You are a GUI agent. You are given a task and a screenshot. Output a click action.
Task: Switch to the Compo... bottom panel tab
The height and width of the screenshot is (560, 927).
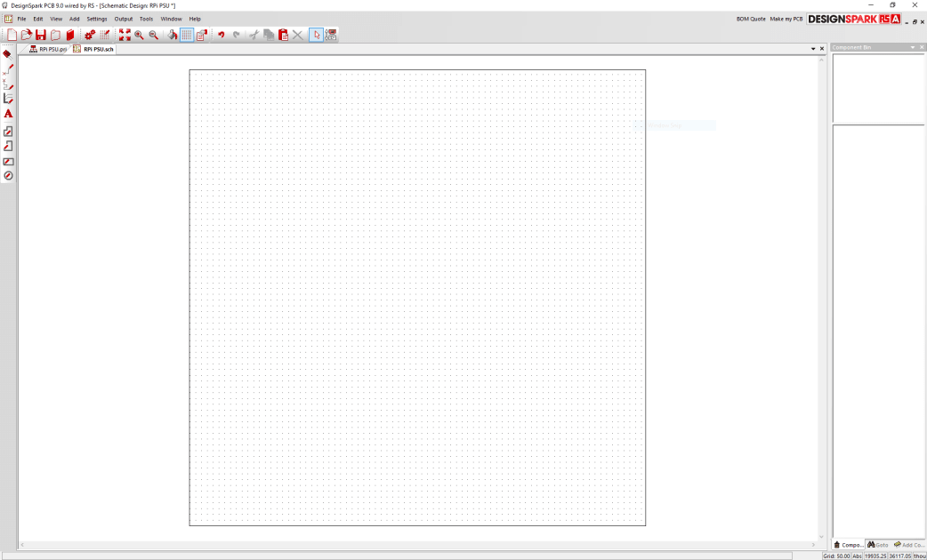(x=849, y=545)
